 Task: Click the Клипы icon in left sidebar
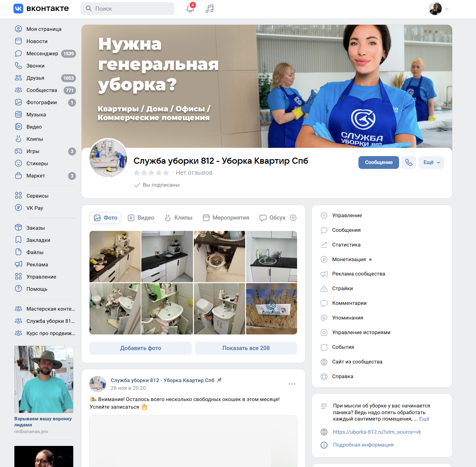point(18,139)
